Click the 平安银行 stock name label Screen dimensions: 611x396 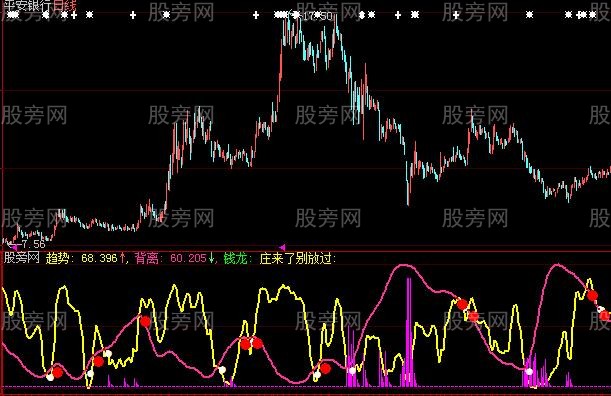pyautogui.click(x=27, y=5)
